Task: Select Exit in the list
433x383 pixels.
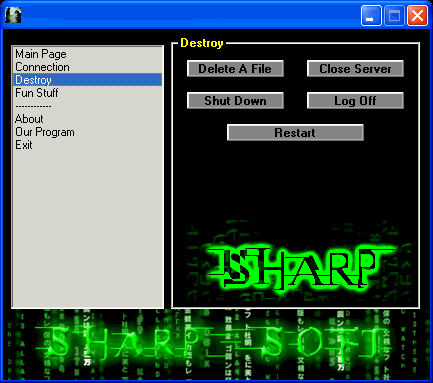Action: 88,145
